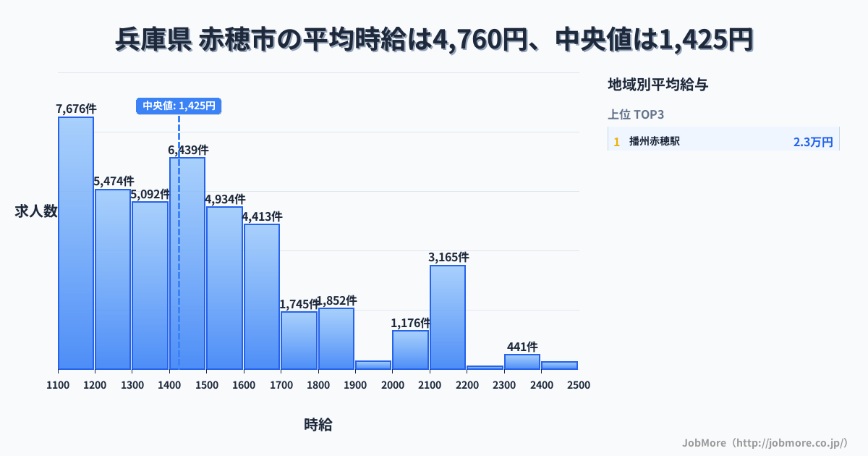The width and height of the screenshot is (868, 456).
Task: Select the 1,176件 bar
Action: pyautogui.click(x=410, y=350)
